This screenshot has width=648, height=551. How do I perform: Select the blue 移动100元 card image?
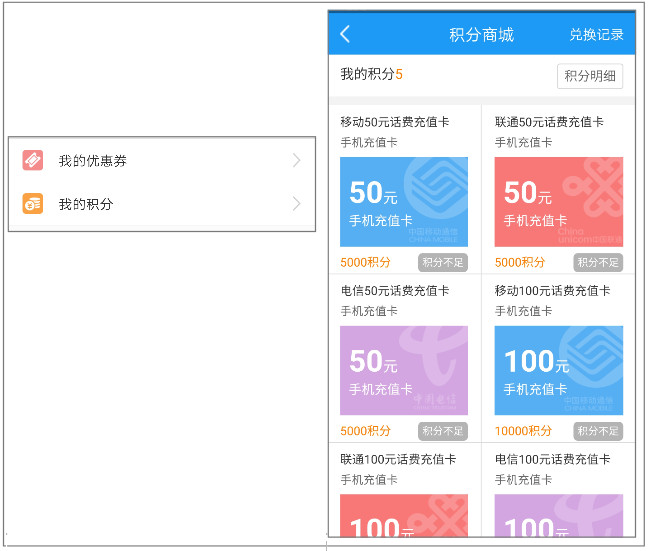pos(559,370)
